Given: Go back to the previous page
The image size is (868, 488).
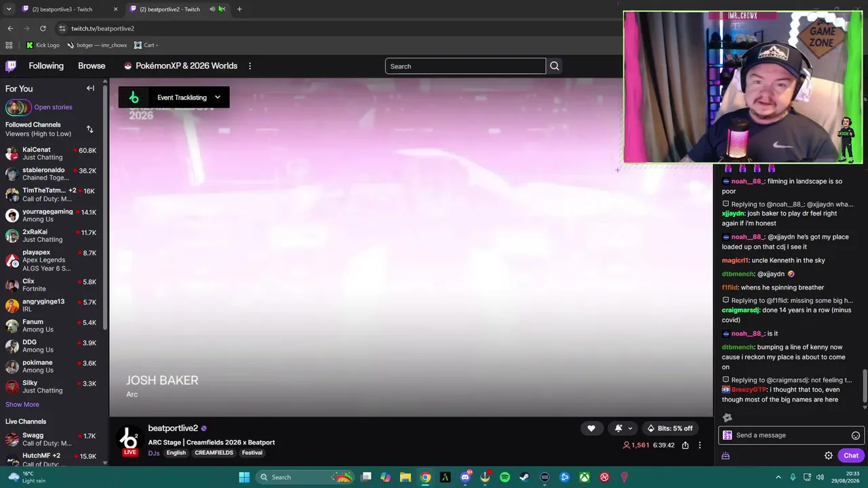Looking at the screenshot, I should coord(10,28).
